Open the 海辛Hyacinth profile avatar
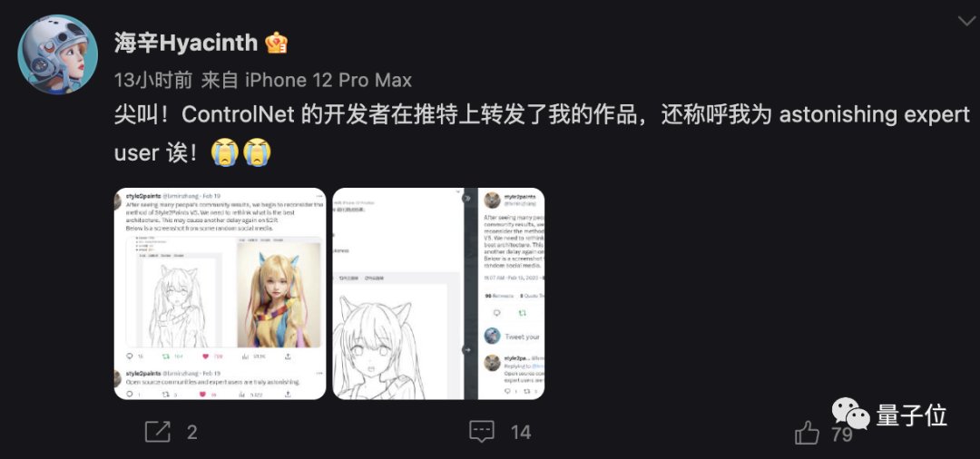 (57, 54)
